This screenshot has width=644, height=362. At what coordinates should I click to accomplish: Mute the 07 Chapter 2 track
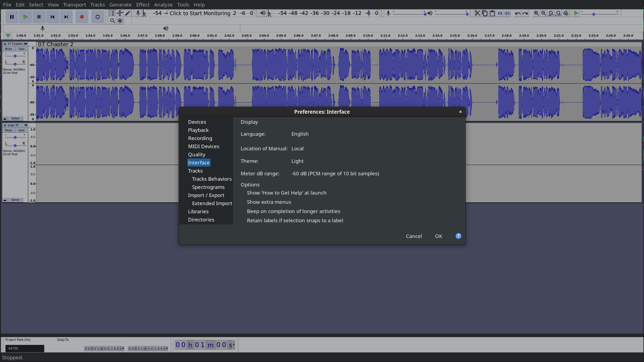(x=8, y=49)
